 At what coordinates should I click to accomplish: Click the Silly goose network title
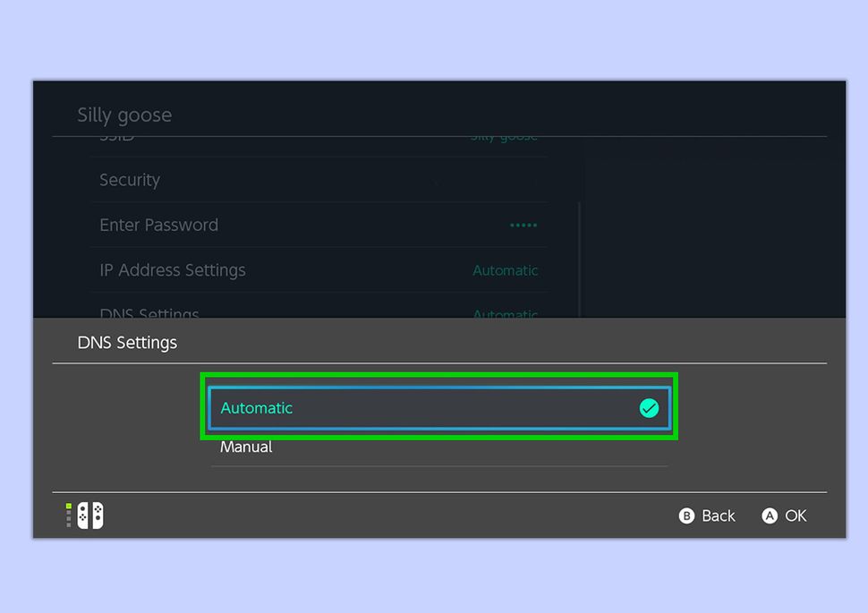point(124,115)
